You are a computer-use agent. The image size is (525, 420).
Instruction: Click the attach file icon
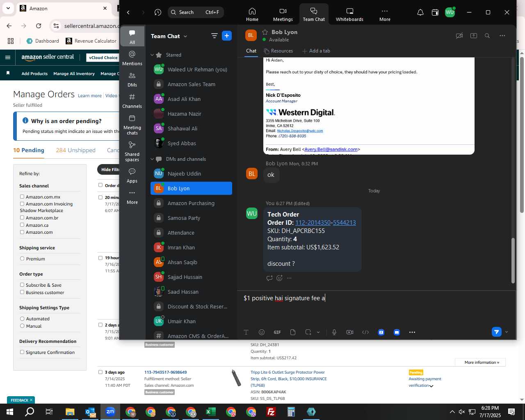(x=293, y=332)
